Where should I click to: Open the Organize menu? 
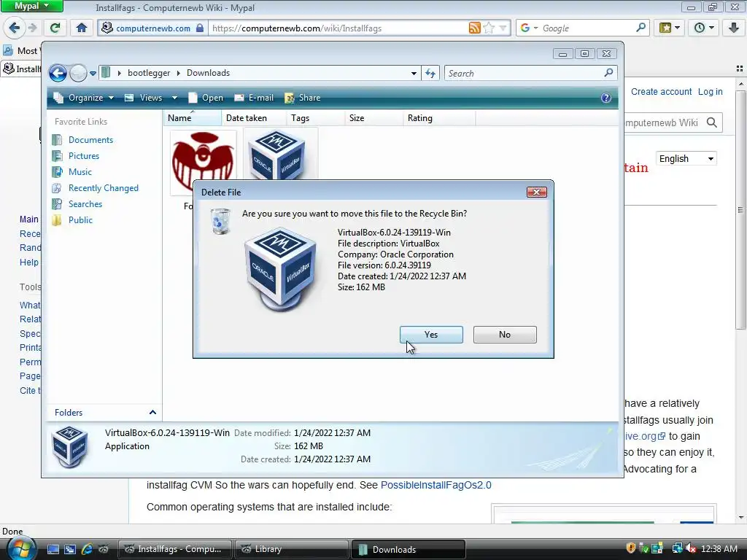84,98
